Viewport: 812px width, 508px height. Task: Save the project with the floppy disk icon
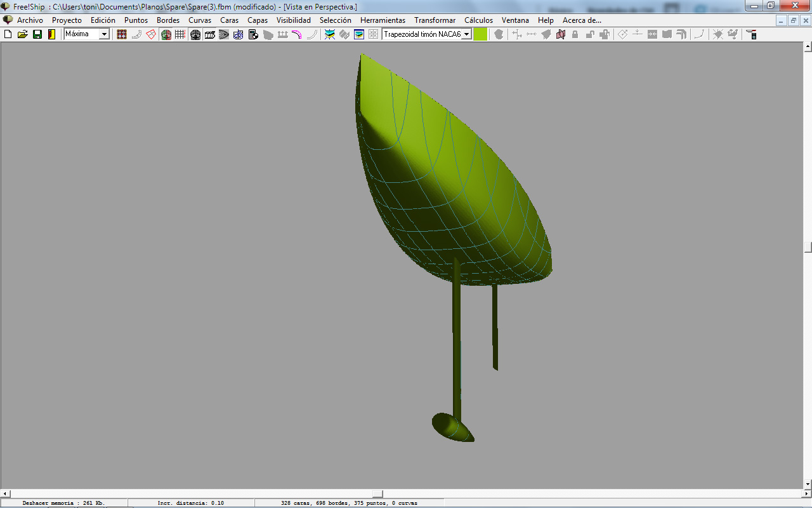click(x=37, y=34)
